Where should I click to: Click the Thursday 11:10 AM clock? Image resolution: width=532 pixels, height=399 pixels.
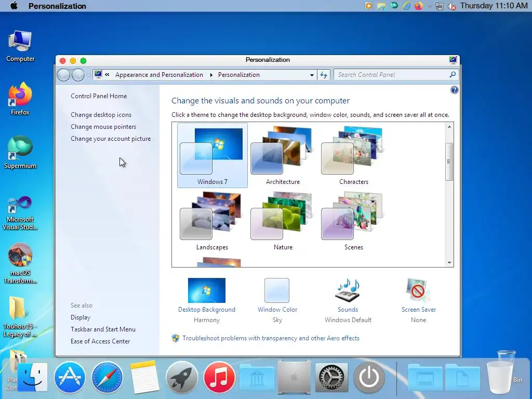pos(494,6)
